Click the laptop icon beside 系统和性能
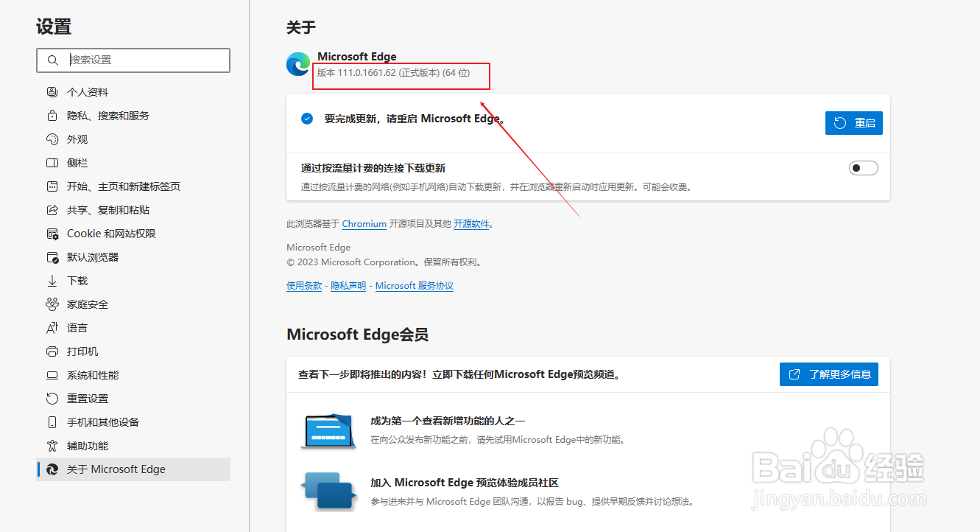The image size is (980, 532). tap(52, 375)
